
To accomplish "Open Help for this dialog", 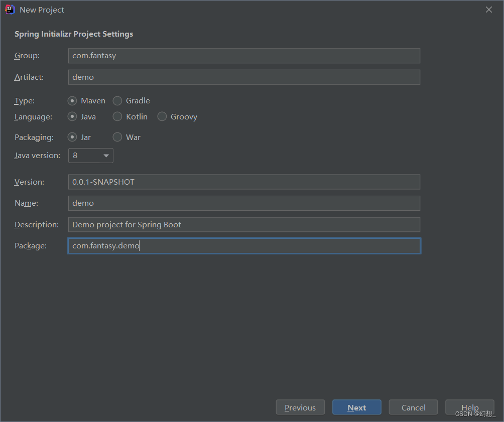I will (469, 407).
